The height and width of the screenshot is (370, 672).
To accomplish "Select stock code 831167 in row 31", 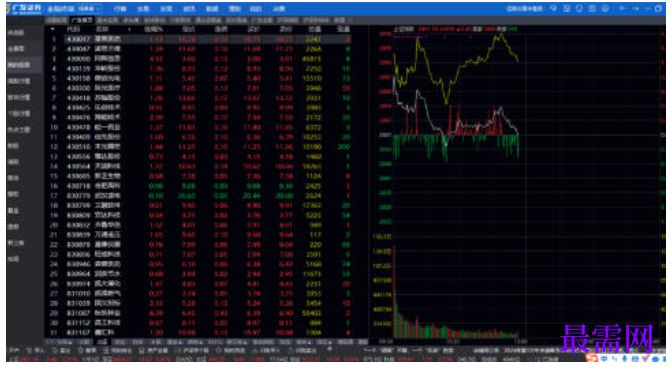I will (78, 333).
